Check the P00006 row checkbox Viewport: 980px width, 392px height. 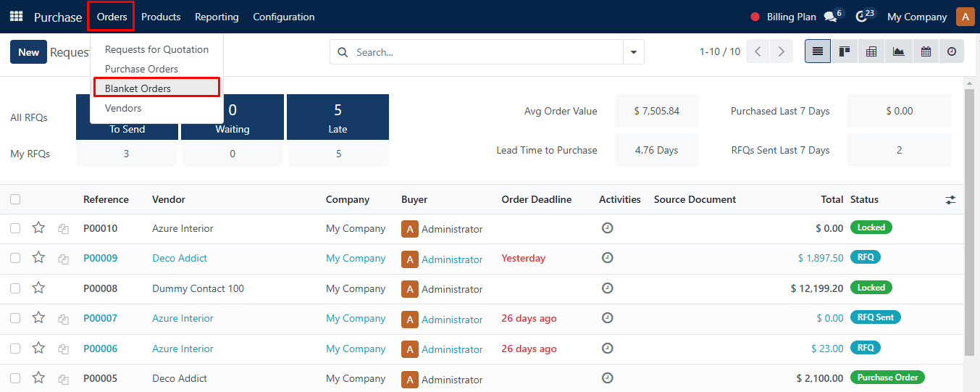pos(15,349)
